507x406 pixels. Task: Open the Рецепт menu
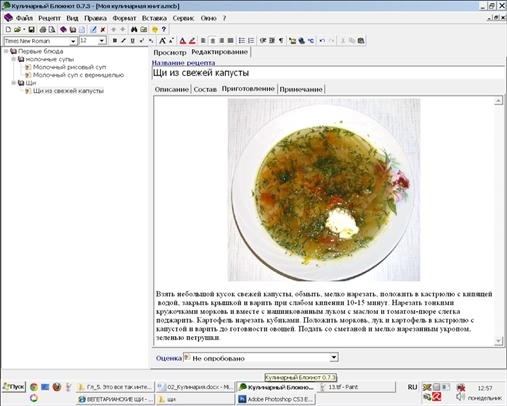tap(49, 18)
